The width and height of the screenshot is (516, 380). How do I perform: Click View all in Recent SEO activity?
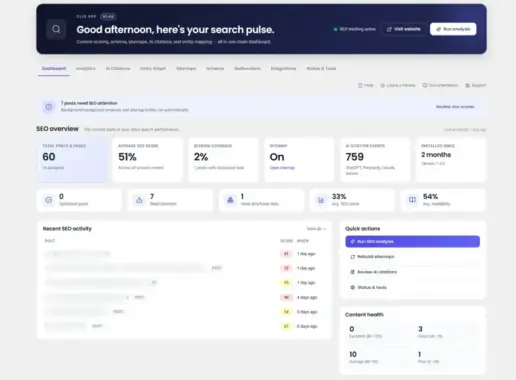tap(316, 229)
